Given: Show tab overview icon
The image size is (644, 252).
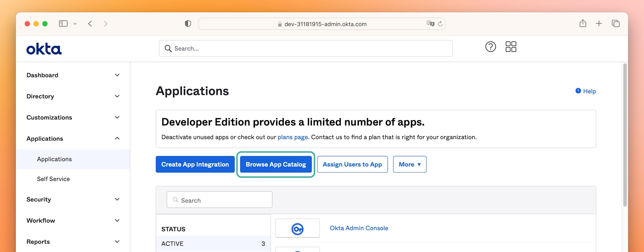Looking at the screenshot, I should click(x=615, y=23).
